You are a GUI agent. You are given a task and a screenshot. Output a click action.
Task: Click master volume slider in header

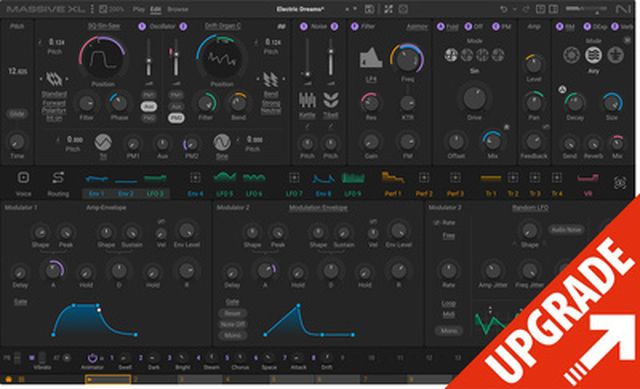[586, 9]
